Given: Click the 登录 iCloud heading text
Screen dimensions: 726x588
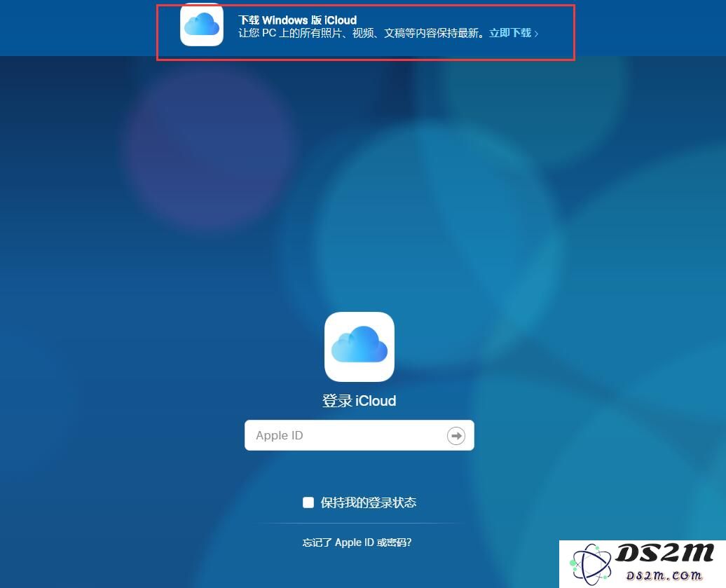Looking at the screenshot, I should point(359,400).
